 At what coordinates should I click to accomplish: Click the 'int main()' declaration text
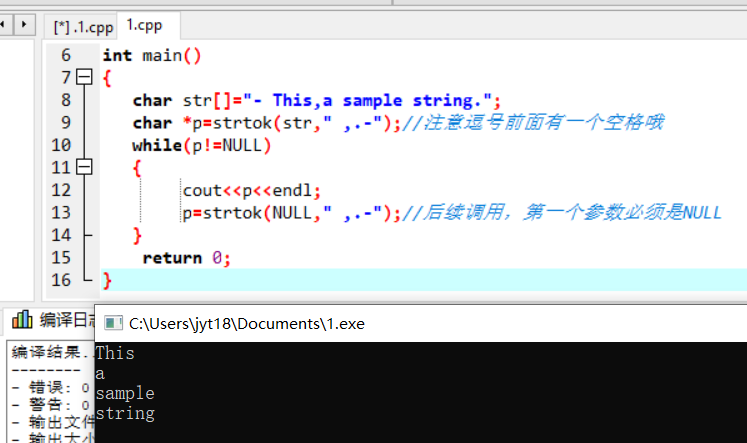pos(152,55)
